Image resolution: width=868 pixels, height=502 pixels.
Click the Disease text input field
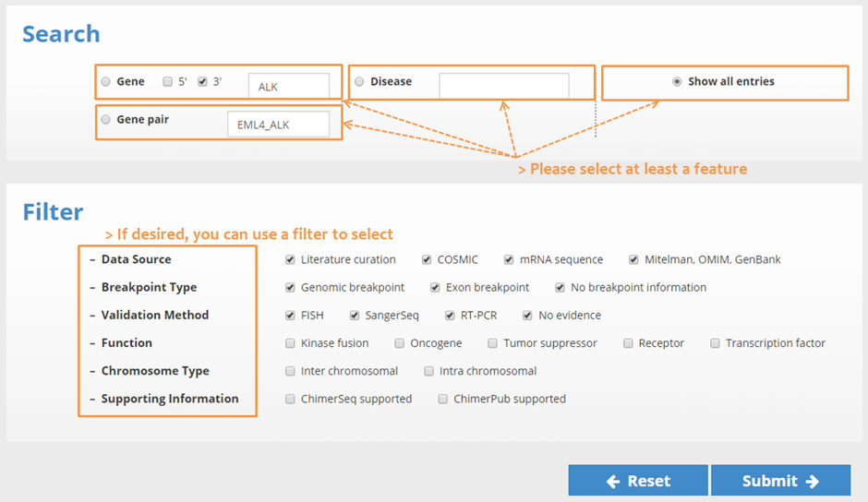[x=504, y=86]
